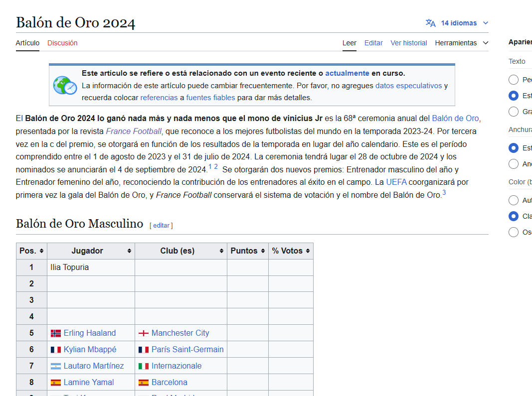The height and width of the screenshot is (396, 532).
Task: Select the last Color radio option (Oscuro)
Action: click(x=514, y=232)
